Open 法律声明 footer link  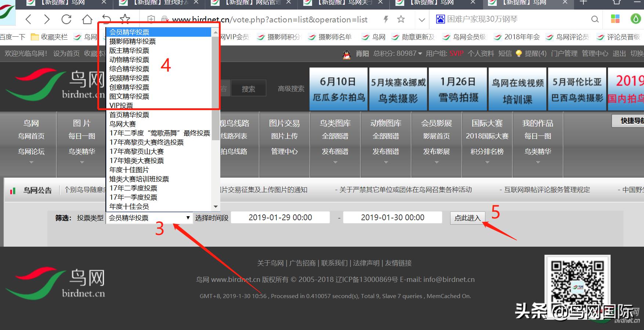point(366,263)
